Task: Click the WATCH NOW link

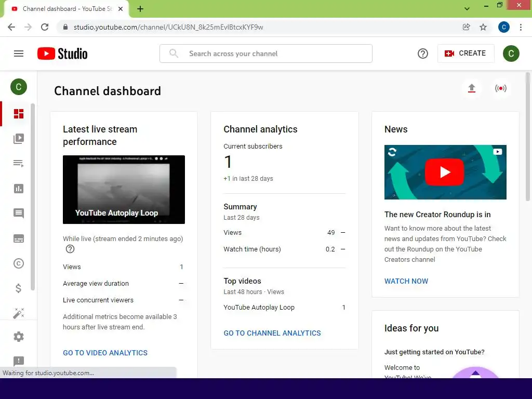Action: coord(406,281)
